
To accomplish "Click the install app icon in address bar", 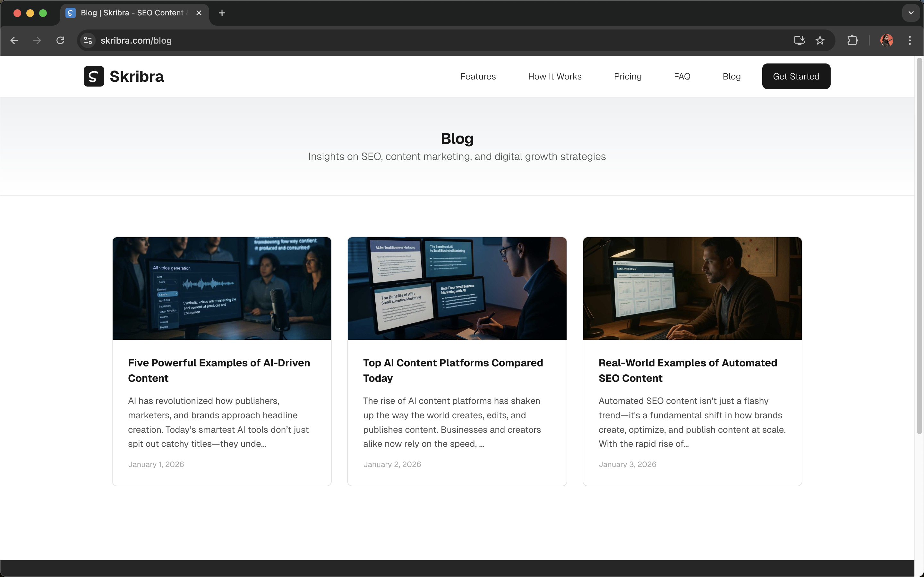I will [x=799, y=40].
